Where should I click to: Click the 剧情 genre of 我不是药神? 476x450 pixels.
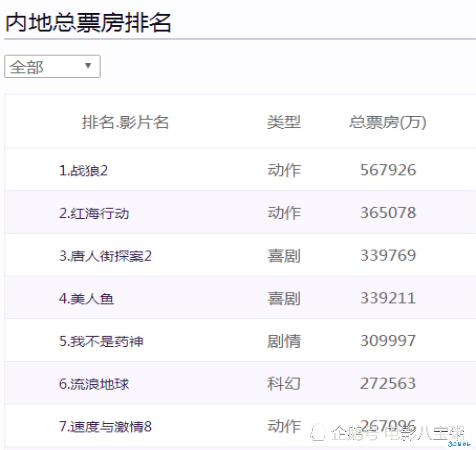(284, 341)
